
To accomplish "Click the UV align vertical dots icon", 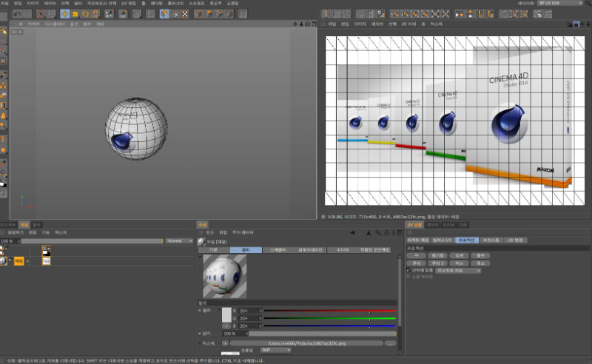I will pyautogui.click(x=470, y=14).
